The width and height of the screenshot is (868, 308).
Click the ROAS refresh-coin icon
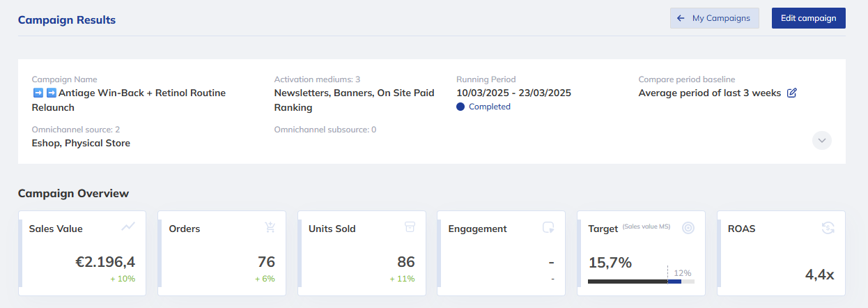pos(828,228)
